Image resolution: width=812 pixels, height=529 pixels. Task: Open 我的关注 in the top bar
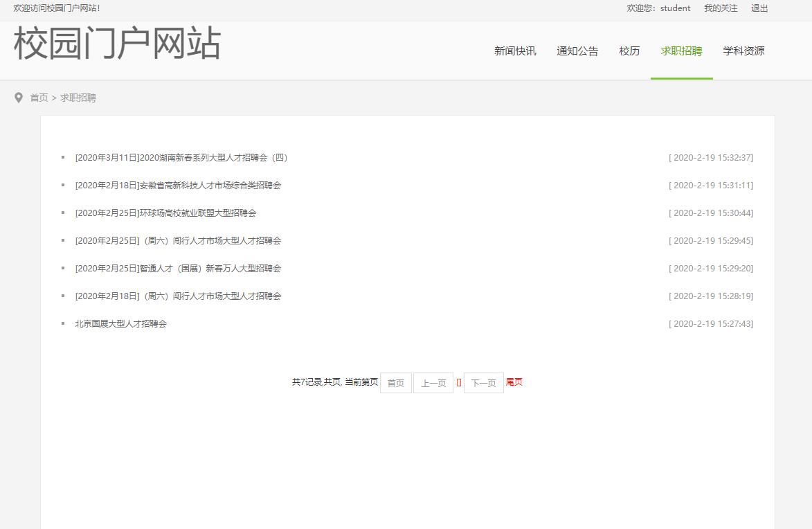click(722, 8)
